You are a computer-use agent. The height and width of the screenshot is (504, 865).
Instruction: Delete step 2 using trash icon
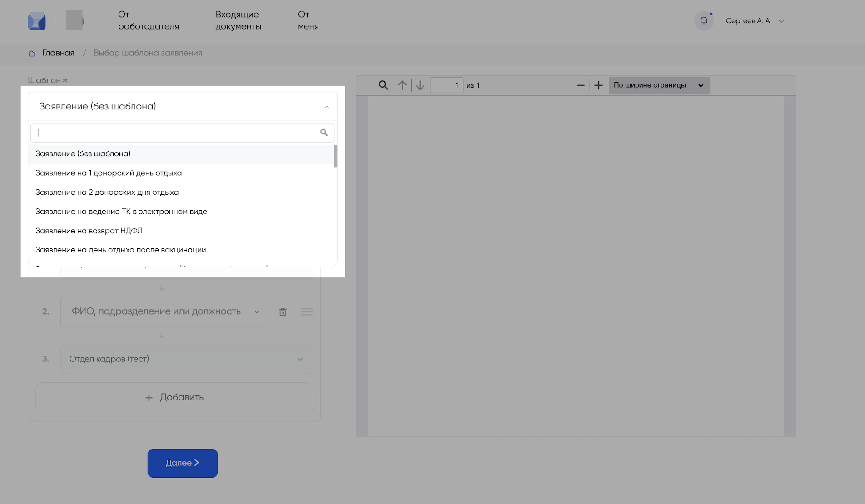(x=283, y=312)
